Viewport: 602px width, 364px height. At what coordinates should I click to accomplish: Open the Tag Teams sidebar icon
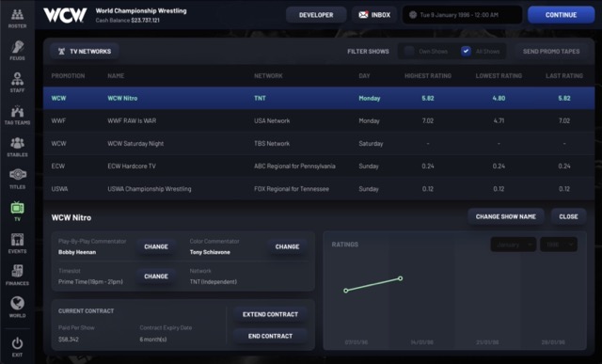coord(17,111)
